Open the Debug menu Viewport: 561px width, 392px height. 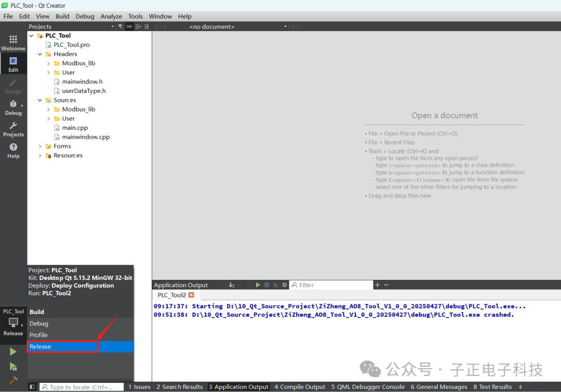[x=85, y=16]
